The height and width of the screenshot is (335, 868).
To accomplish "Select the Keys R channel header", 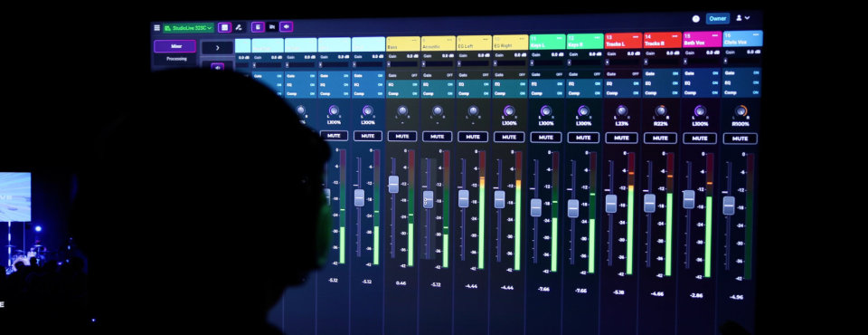I will pyautogui.click(x=585, y=42).
